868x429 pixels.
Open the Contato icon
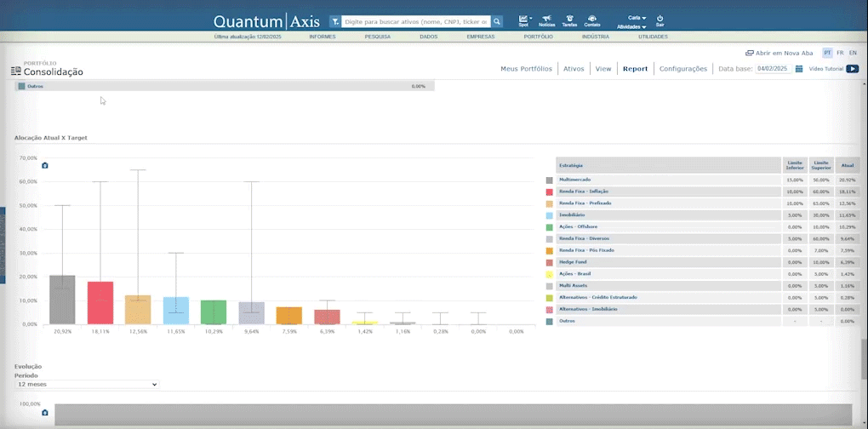tap(592, 20)
